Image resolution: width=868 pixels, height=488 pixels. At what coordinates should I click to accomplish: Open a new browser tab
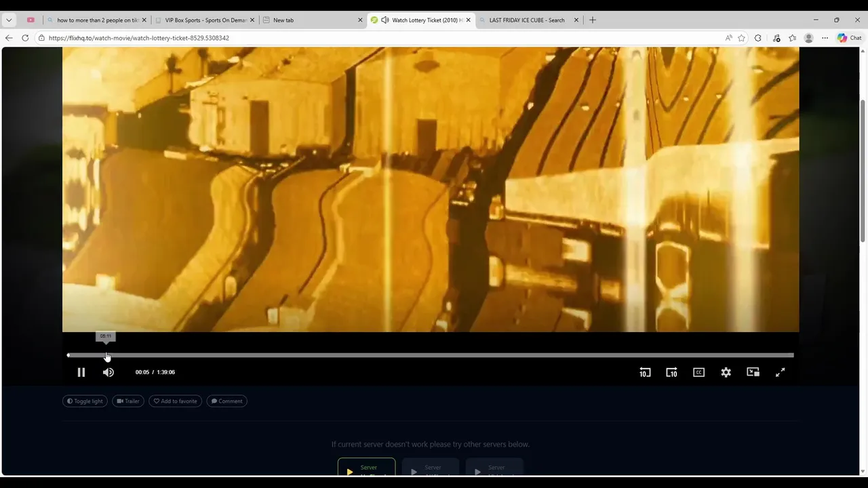point(593,20)
